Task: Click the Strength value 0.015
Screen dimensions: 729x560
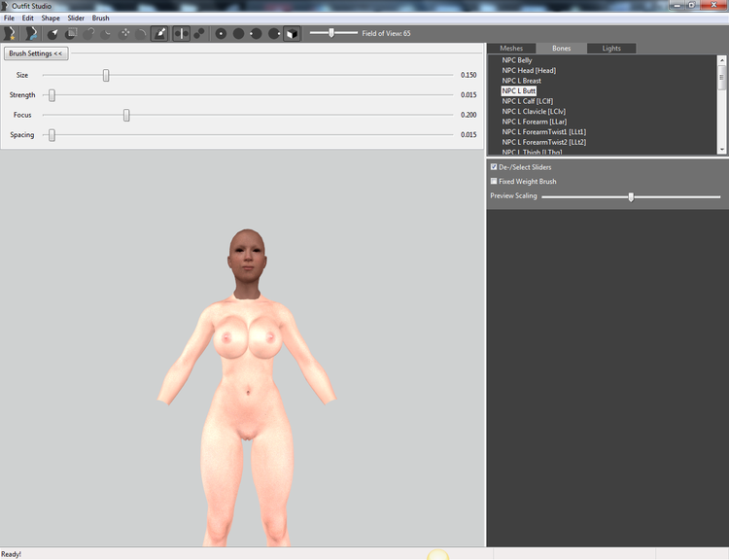Action: click(469, 95)
